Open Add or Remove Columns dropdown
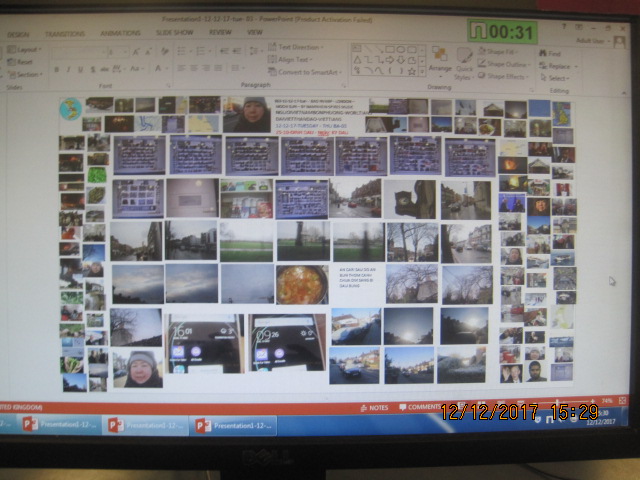The height and width of the screenshot is (480, 640). pyautogui.click(x=238, y=68)
